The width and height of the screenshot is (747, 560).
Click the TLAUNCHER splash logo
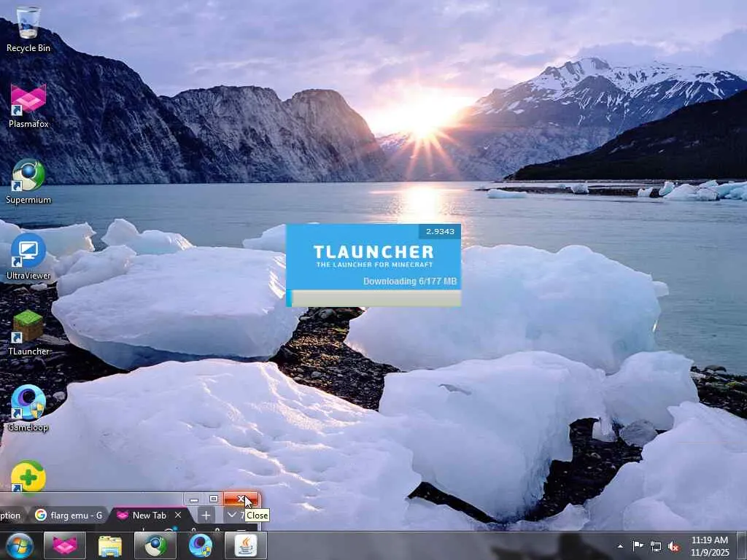[374, 256]
